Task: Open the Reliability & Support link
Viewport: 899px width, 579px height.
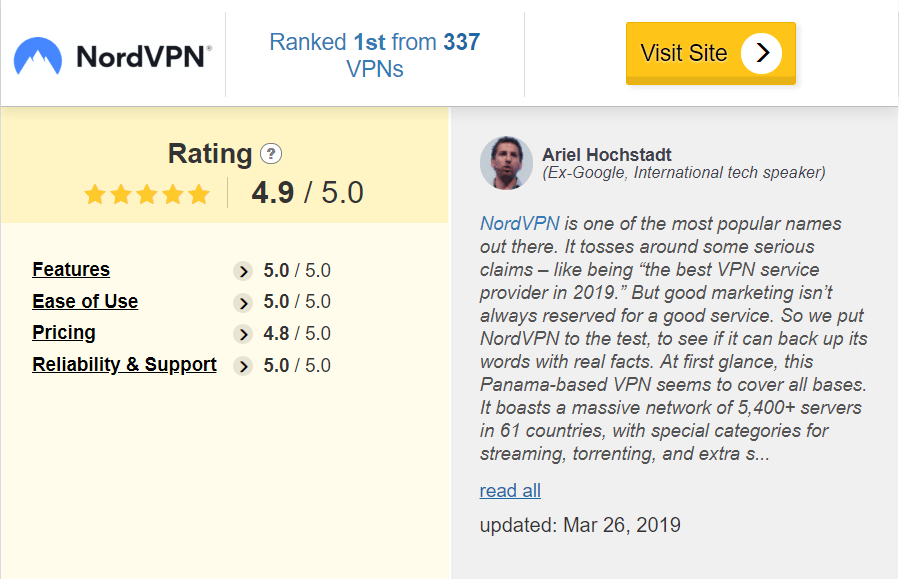Action: click(x=124, y=365)
